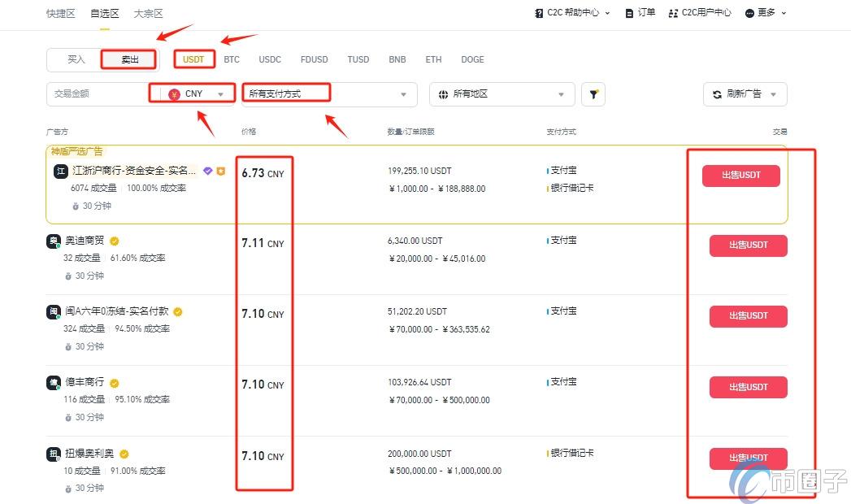Open the 所有地区 region dropdown
851x504 pixels.
tap(502, 94)
